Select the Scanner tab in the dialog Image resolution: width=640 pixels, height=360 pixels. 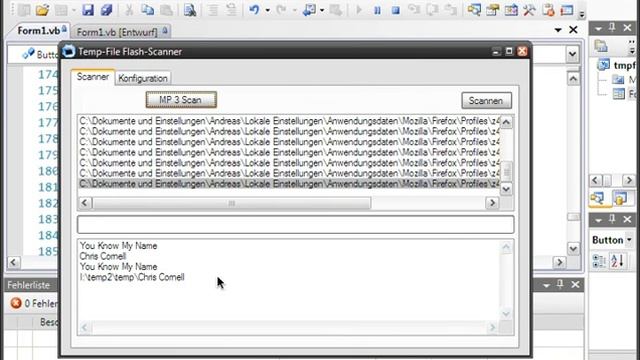93,77
